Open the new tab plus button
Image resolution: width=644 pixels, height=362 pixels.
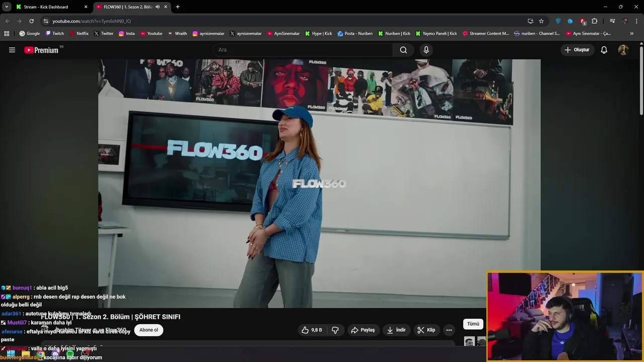click(x=178, y=7)
